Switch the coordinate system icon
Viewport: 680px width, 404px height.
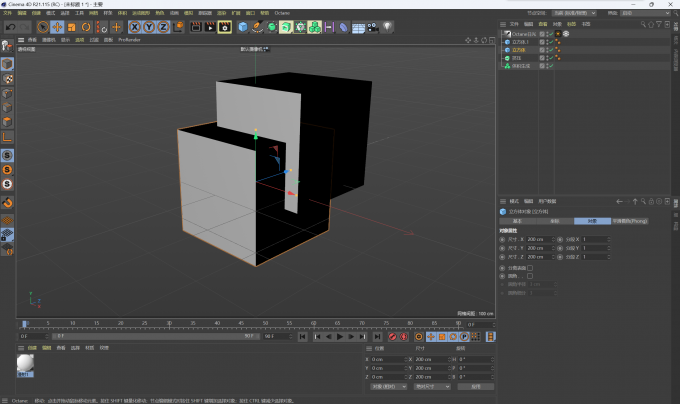pyautogui.click(x=178, y=27)
